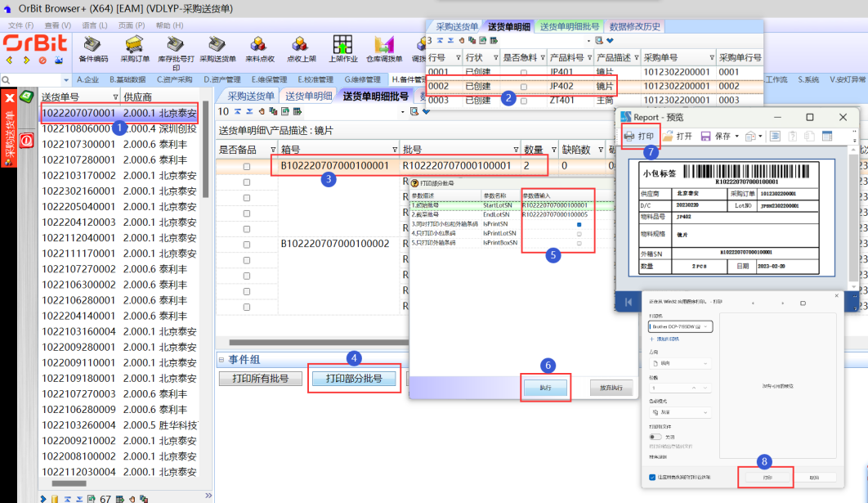Viewport: 868px width, 503px height.
Task: Click the 打印 button at bottom of print dialog
Action: point(767,478)
